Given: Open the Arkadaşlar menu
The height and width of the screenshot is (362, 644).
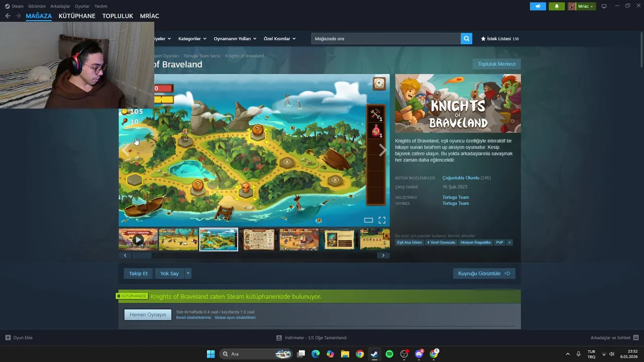Looking at the screenshot, I should (x=60, y=6).
